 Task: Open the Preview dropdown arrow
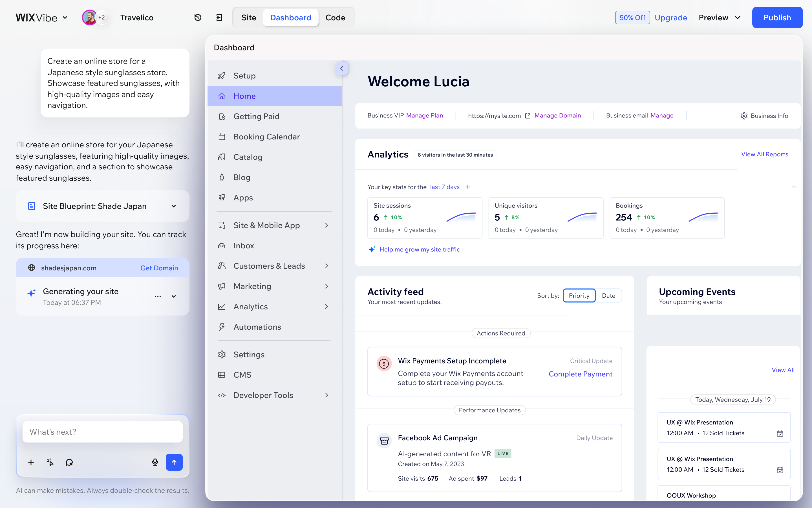tap(738, 17)
